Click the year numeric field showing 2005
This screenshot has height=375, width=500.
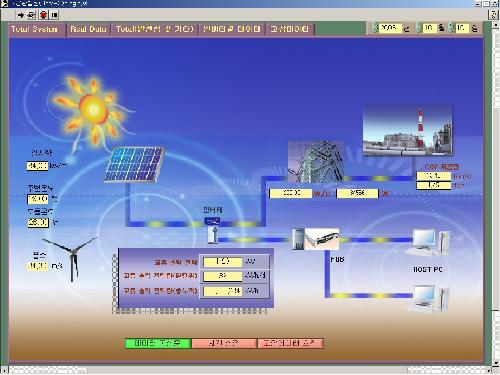[390, 28]
